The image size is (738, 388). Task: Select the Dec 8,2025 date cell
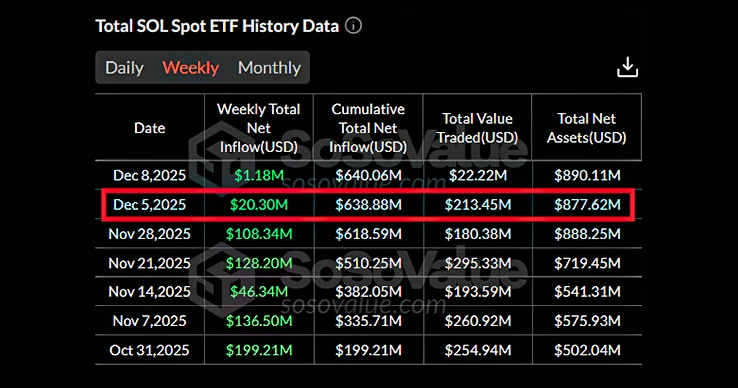[x=150, y=175]
